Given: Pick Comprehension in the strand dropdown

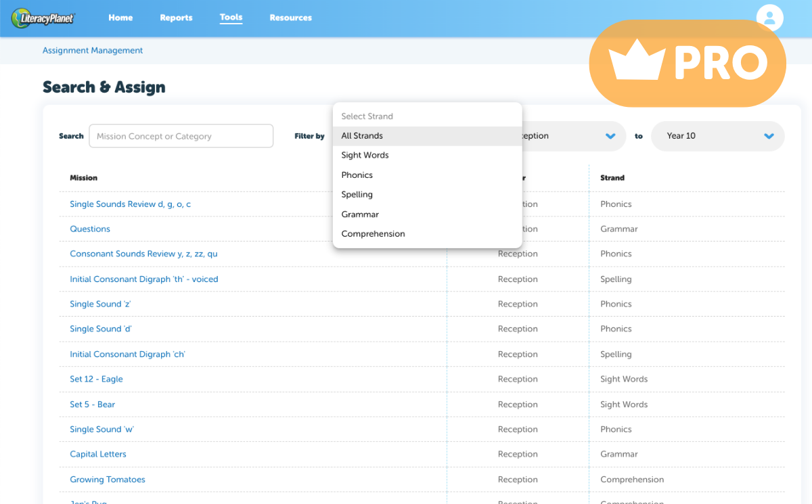Looking at the screenshot, I should coord(373,234).
